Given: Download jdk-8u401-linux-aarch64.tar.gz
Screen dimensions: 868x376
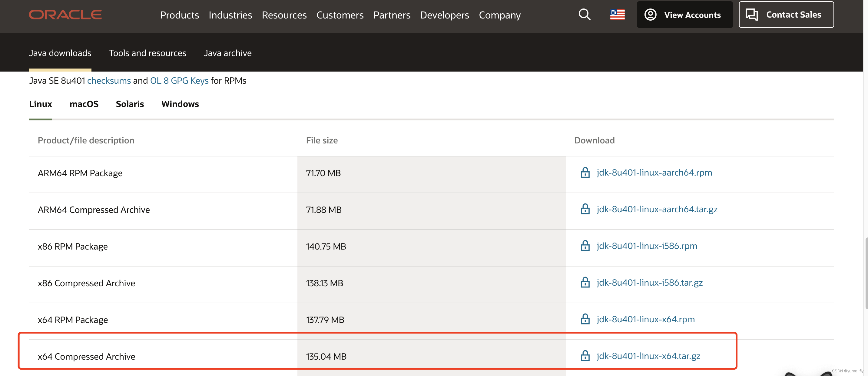Looking at the screenshot, I should click(657, 209).
